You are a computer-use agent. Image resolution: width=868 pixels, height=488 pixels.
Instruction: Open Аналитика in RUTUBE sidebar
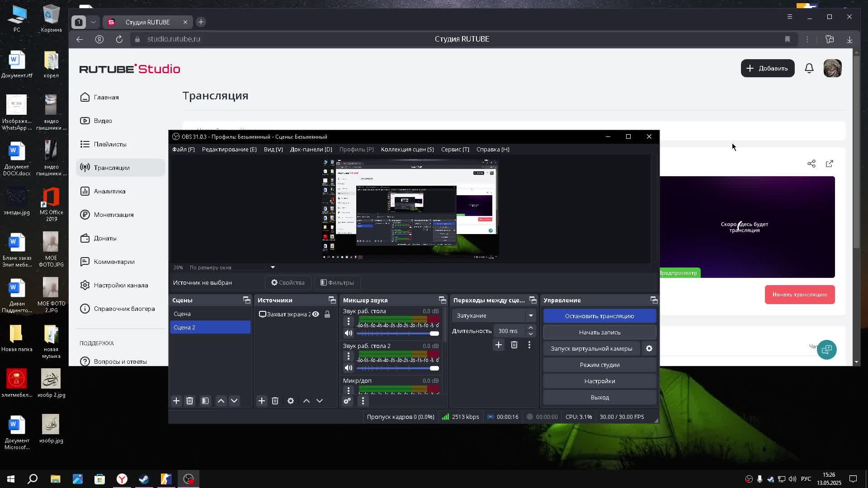click(x=120, y=191)
